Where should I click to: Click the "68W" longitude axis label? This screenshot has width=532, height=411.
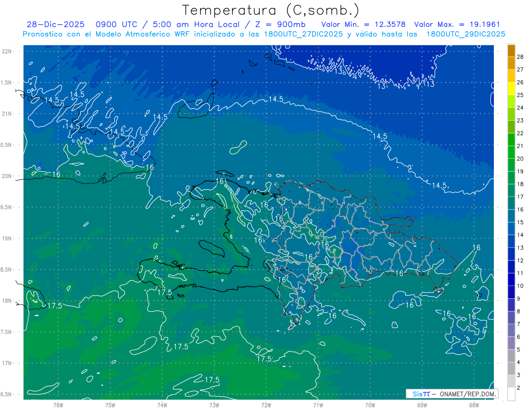(x=474, y=405)
